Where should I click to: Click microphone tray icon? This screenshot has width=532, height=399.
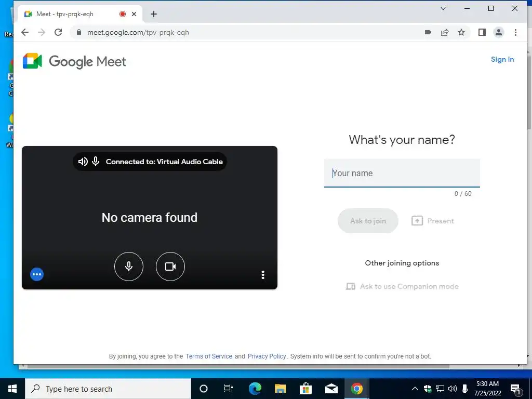point(465,389)
